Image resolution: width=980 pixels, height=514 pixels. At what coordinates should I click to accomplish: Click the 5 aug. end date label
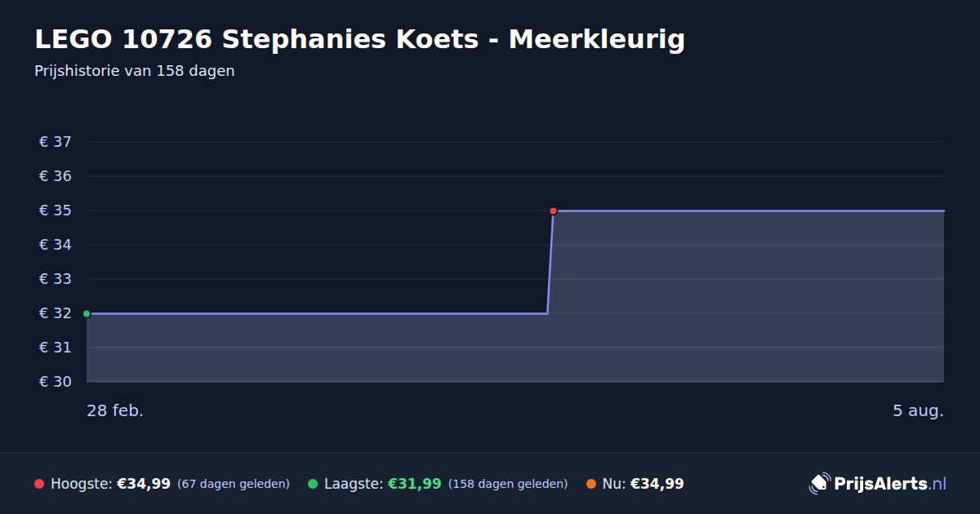[x=918, y=410]
